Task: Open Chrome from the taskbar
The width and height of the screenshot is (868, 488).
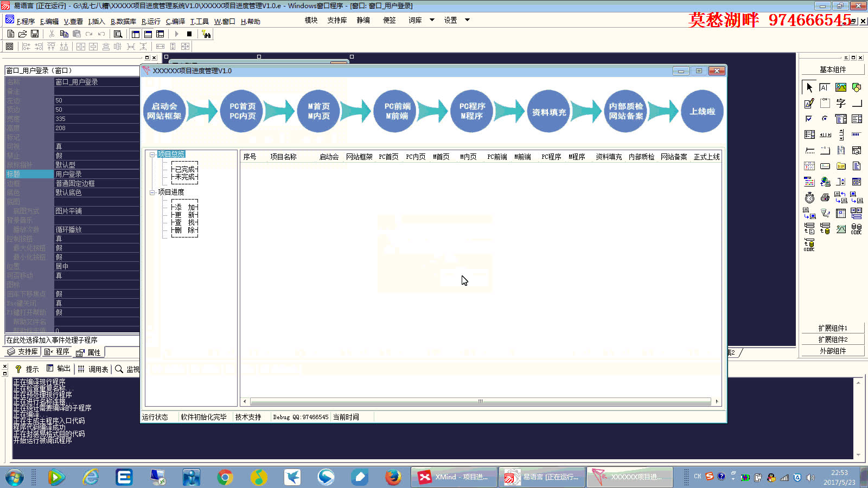Action: point(225,477)
